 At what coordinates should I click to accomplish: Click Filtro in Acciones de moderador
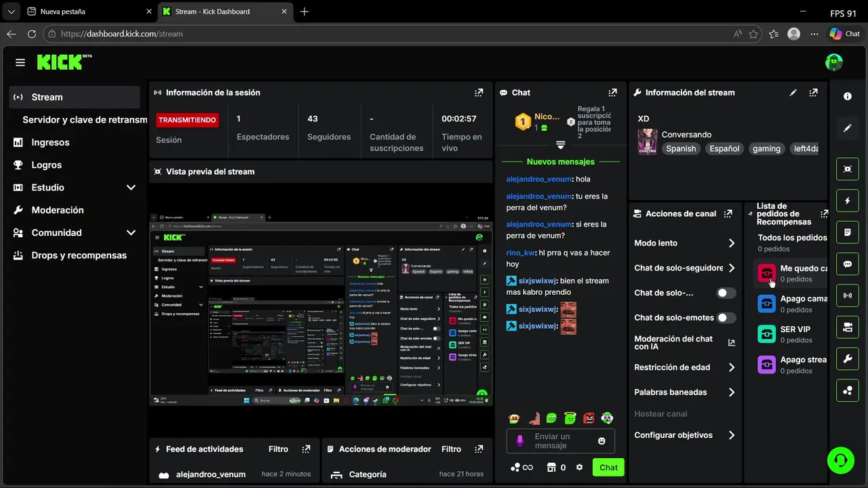click(451, 449)
